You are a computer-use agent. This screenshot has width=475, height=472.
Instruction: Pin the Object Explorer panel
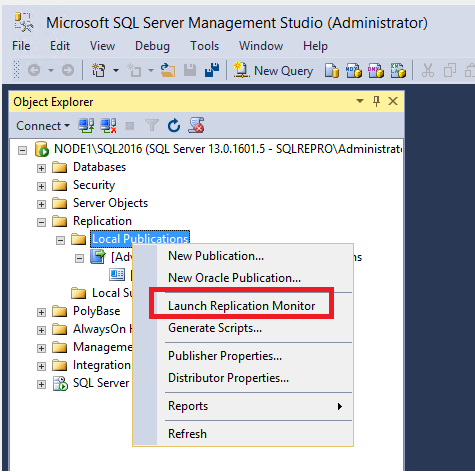(x=376, y=101)
